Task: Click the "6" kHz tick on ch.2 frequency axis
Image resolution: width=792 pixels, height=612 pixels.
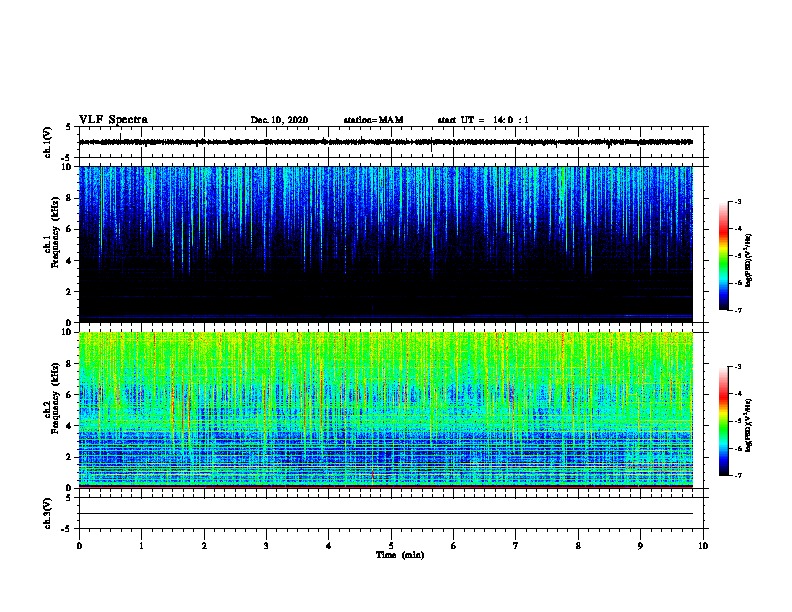Action: pyautogui.click(x=69, y=395)
